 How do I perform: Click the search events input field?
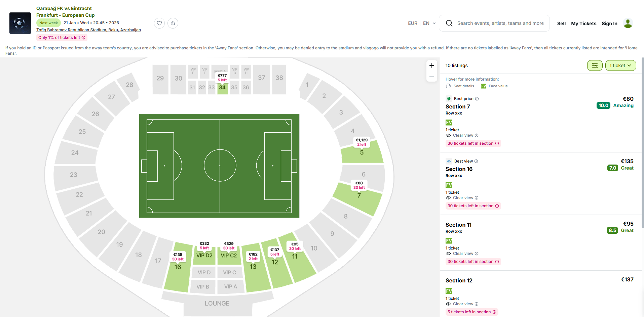(500, 23)
